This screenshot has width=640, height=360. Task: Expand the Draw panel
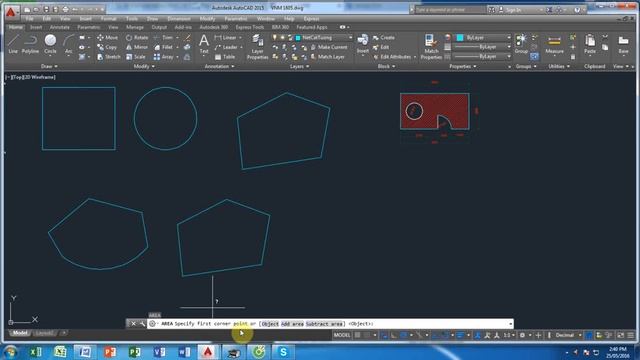[49, 66]
